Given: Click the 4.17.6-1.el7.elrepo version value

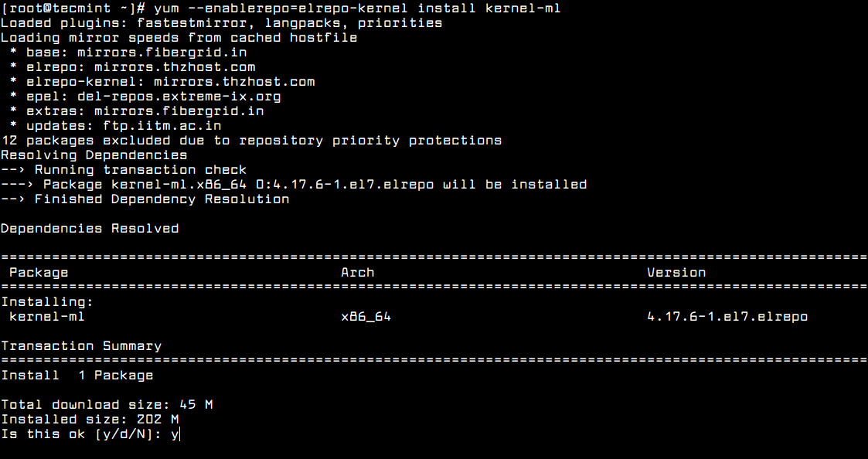Looking at the screenshot, I should click(x=727, y=317).
